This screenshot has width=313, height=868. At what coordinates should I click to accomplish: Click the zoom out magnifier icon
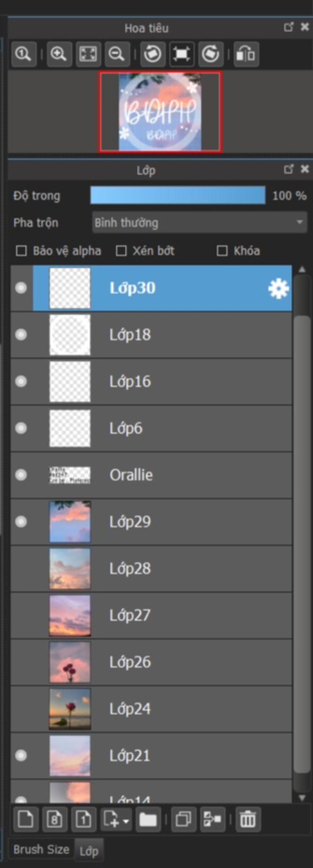[x=117, y=54]
